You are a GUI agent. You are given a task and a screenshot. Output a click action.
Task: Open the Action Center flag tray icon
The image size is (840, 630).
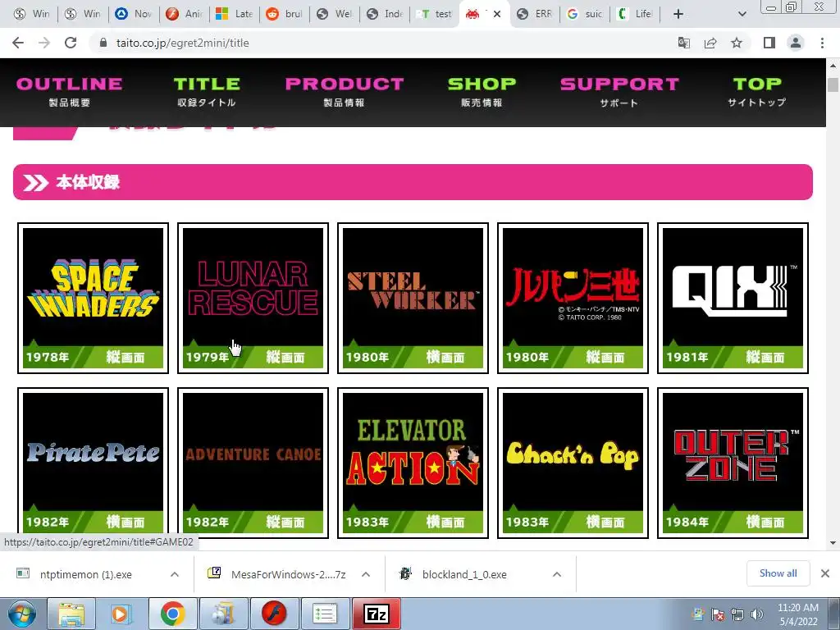tap(718, 614)
